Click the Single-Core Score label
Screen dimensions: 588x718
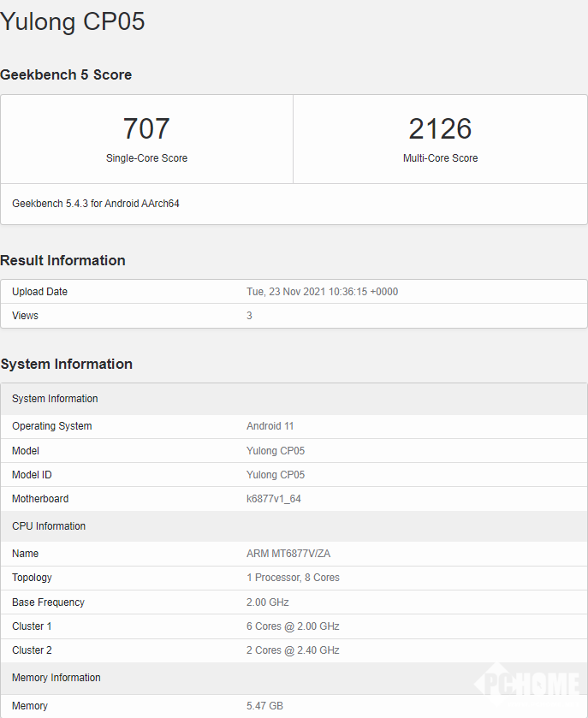(146, 158)
